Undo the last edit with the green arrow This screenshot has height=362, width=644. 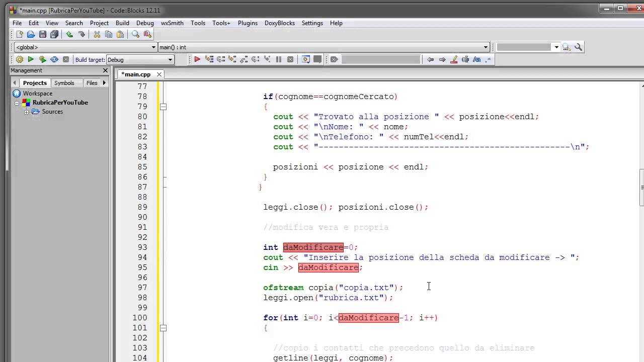coord(69,34)
